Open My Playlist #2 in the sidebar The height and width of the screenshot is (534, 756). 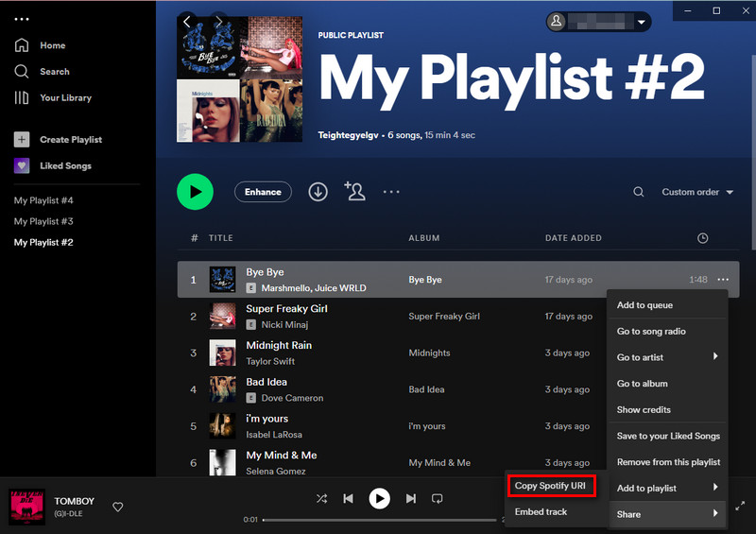point(43,242)
